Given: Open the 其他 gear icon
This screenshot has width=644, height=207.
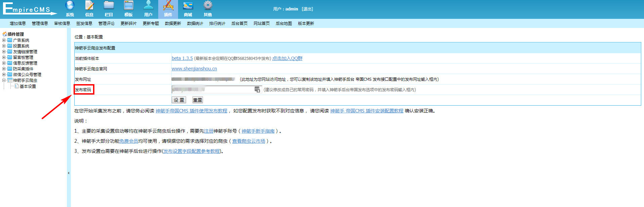Looking at the screenshot, I should pyautogui.click(x=208, y=6).
